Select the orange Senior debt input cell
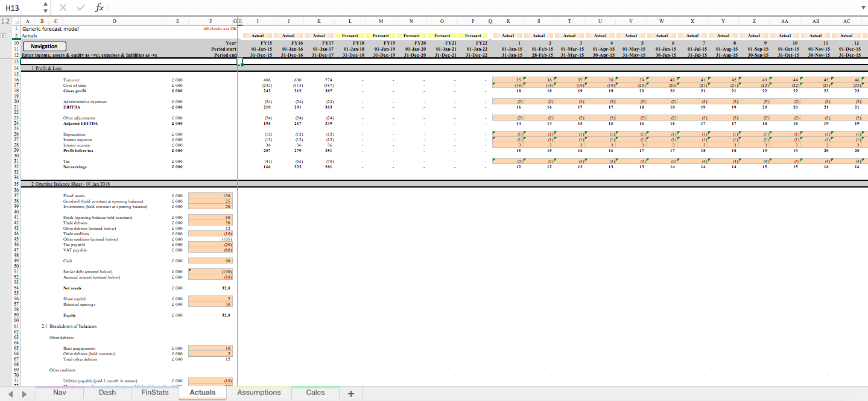This screenshot has height=401, width=868. click(x=209, y=273)
